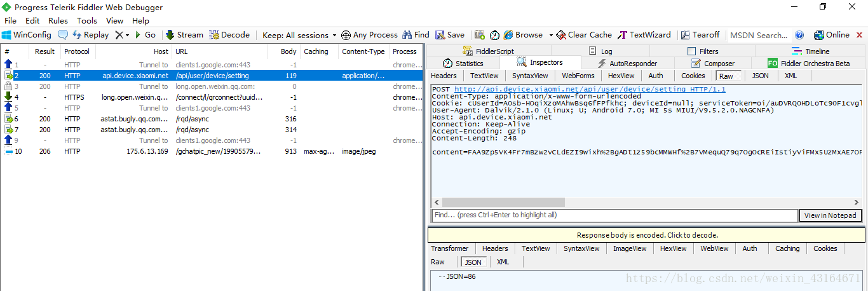The width and height of the screenshot is (868, 291).
Task: Open Find sessions with the binoculars icon
Action: click(416, 35)
